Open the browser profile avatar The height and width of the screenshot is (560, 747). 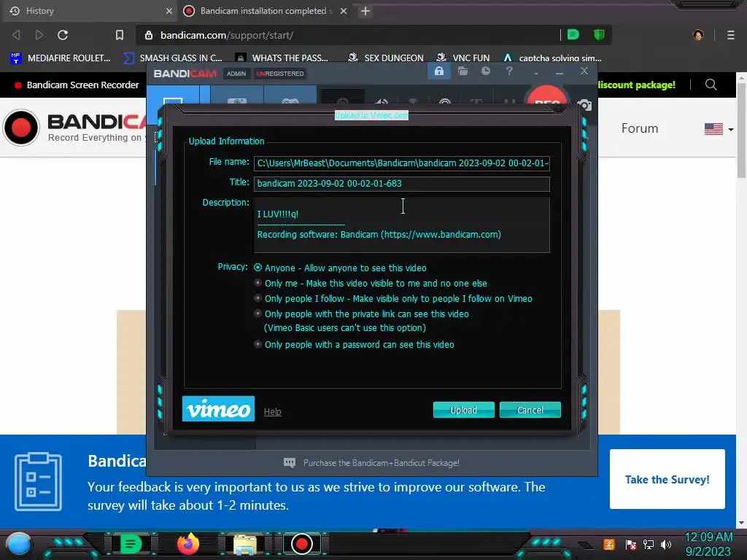[698, 35]
